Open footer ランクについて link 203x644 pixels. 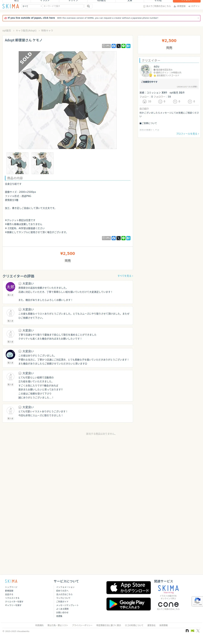[63, 598]
